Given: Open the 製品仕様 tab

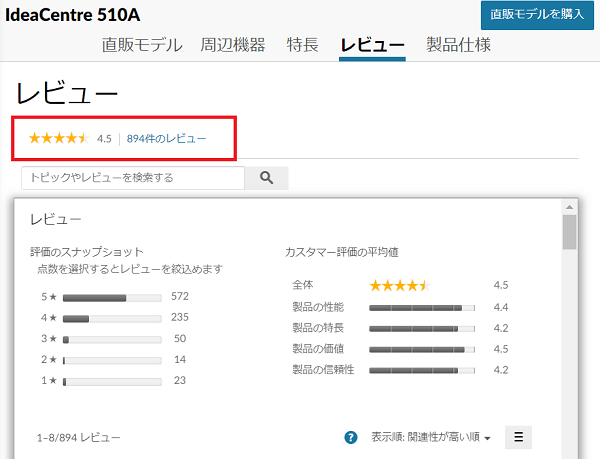Looking at the screenshot, I should (458, 45).
